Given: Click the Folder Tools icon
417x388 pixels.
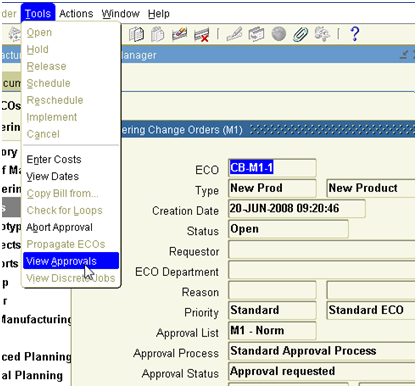Looking at the screenshot, I should click(x=322, y=34).
